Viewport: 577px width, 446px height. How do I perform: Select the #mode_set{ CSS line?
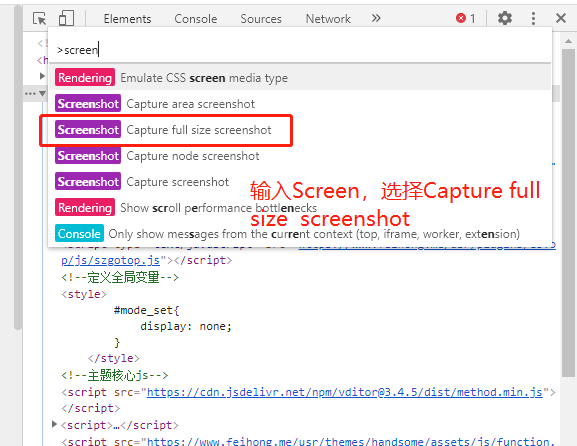146,311
